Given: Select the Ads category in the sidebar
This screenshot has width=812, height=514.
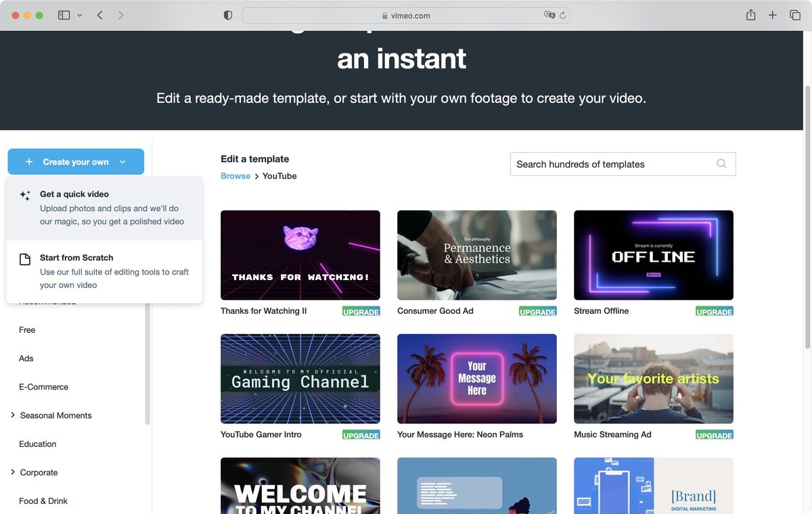Looking at the screenshot, I should (x=26, y=358).
